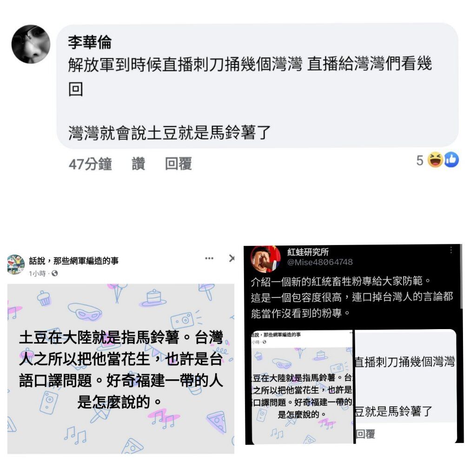Open the @Mise48064748 handle
The width and height of the screenshot is (476, 476).
(320, 262)
